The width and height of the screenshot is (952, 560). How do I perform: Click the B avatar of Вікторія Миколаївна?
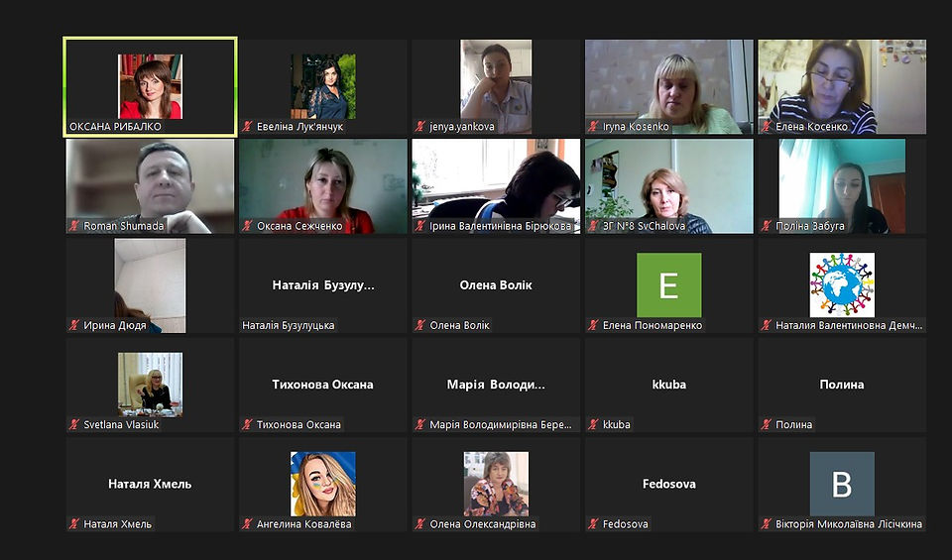pyautogui.click(x=842, y=484)
